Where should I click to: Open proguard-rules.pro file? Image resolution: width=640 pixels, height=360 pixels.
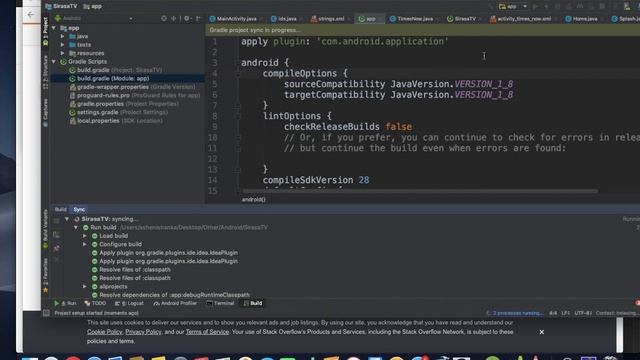tap(135, 96)
